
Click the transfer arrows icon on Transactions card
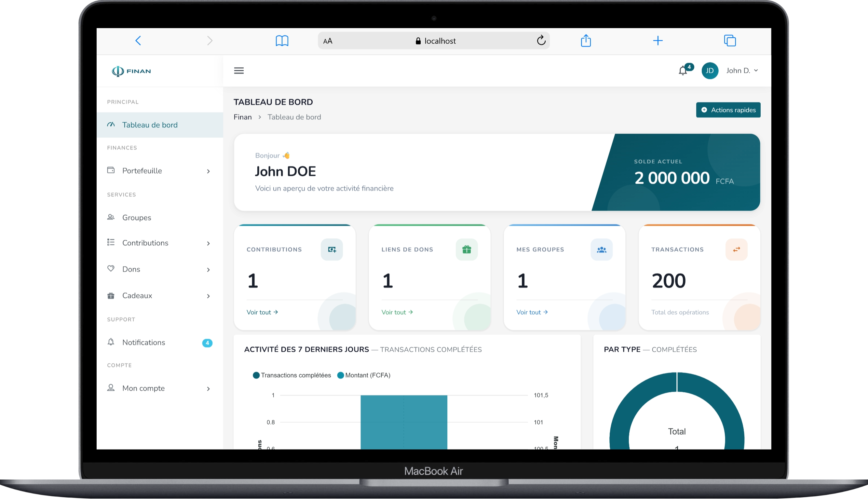(737, 249)
